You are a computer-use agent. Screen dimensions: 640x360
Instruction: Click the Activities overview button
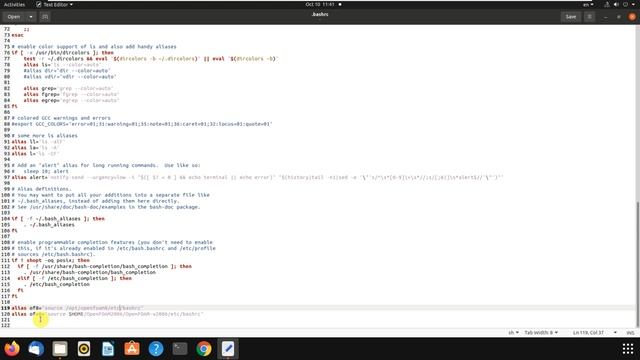click(x=14, y=4)
